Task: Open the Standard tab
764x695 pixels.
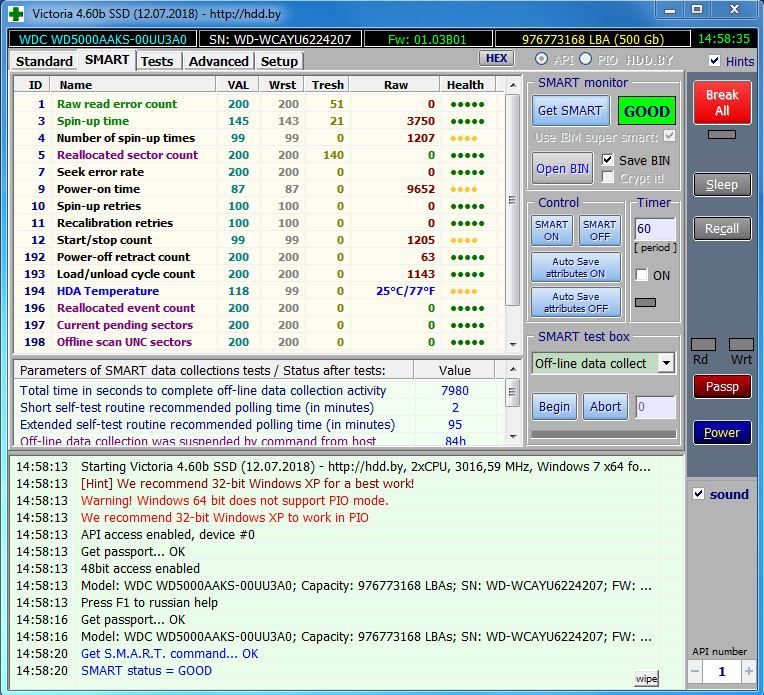Action: click(x=44, y=61)
